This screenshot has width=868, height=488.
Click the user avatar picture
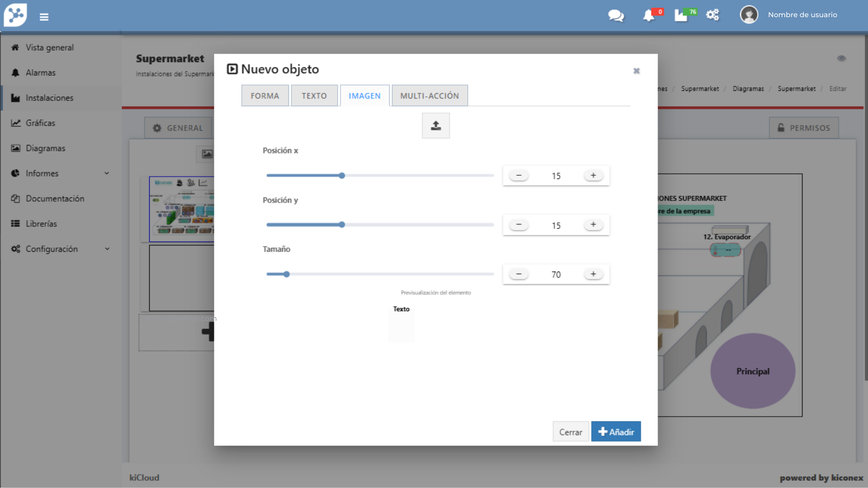coord(749,15)
